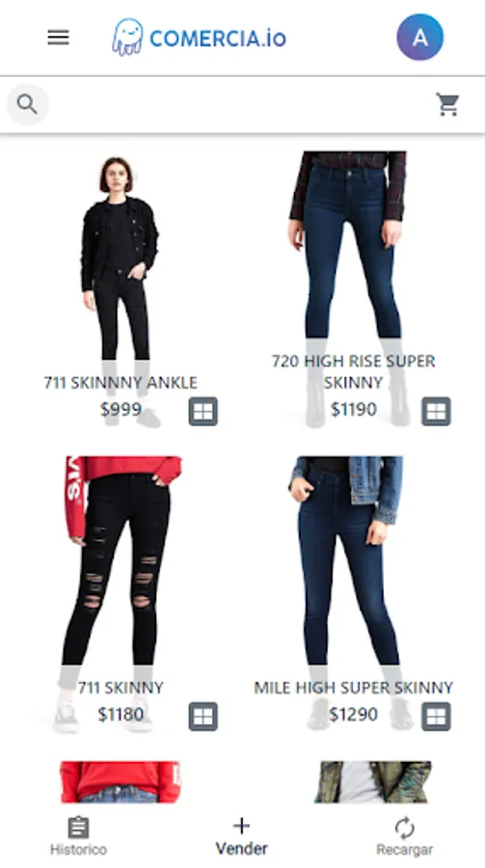This screenshot has height=868, width=485.
Task: Open the partially visible camo jacket product
Action: pos(373,781)
